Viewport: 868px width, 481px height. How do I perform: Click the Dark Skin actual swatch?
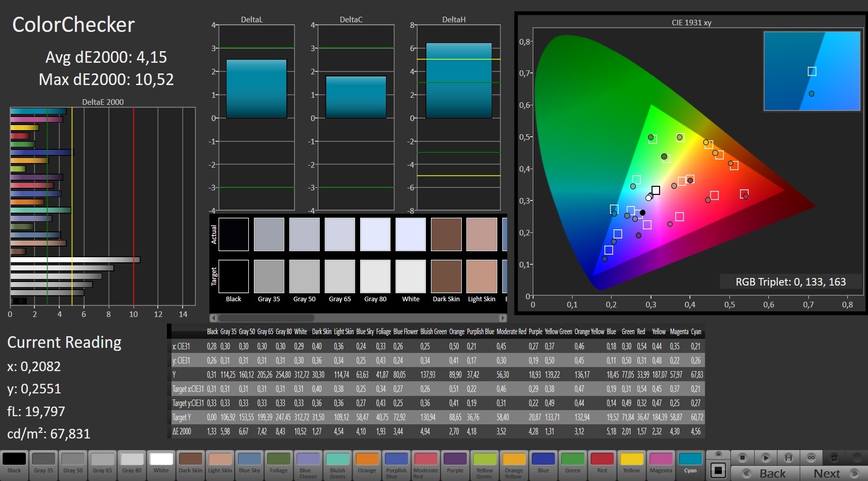point(446,234)
